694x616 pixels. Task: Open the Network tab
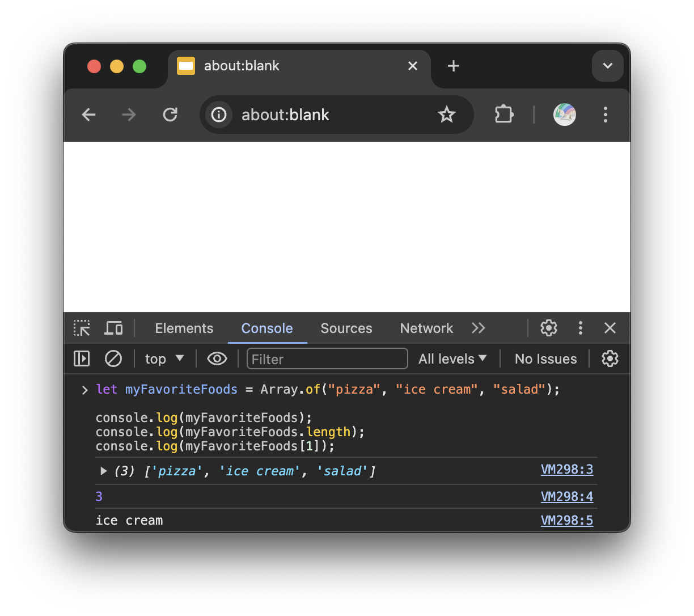[426, 328]
